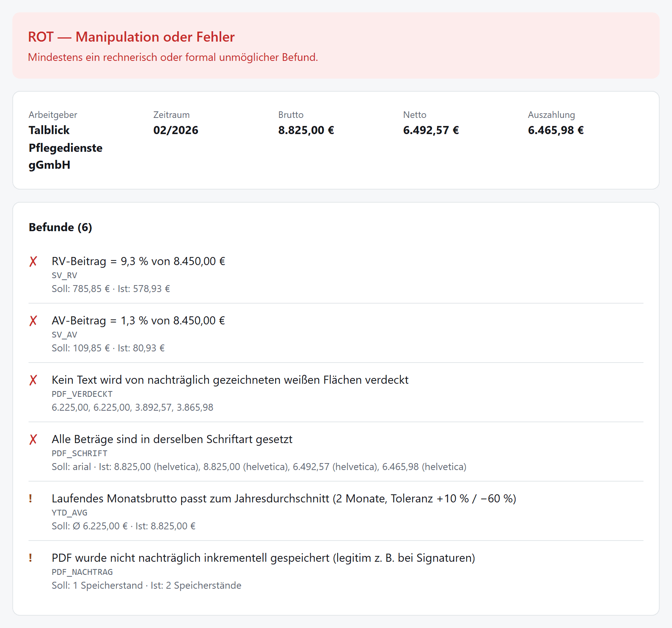672x628 pixels.
Task: Click the code label "YTD_AVG"
Action: [69, 513]
